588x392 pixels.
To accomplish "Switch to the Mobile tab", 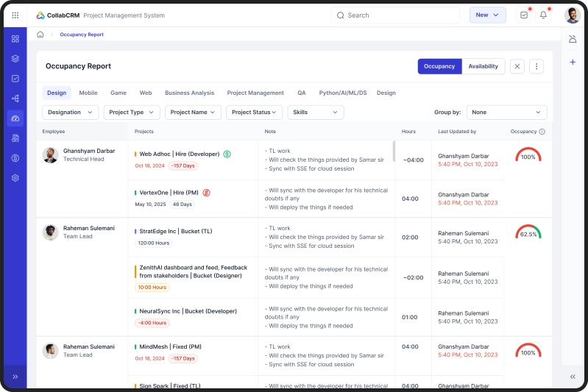I will point(88,93).
